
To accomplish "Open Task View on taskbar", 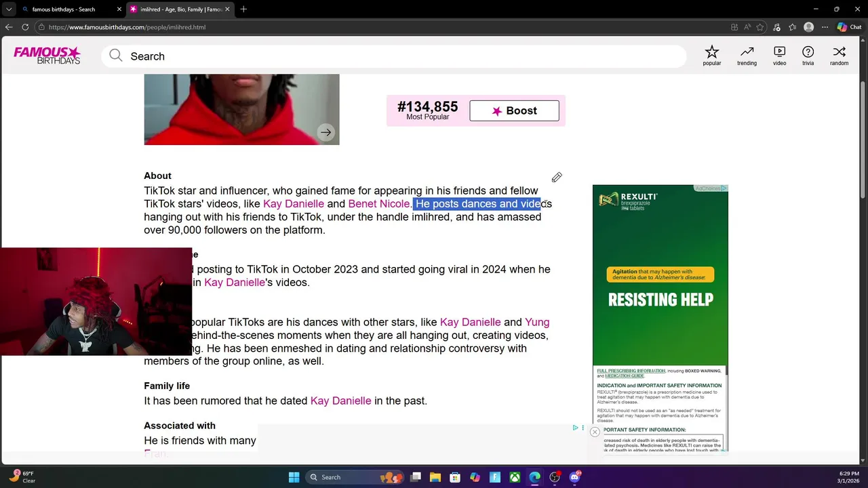I will point(416,477).
